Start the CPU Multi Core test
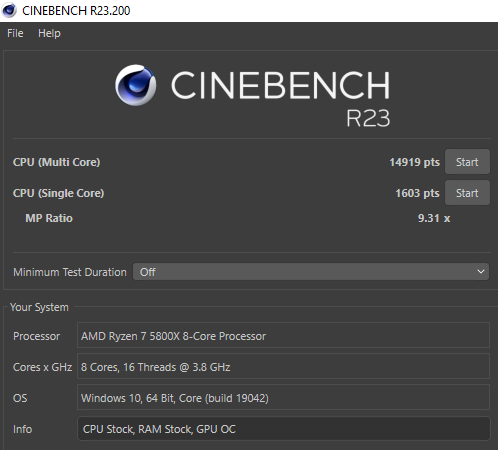Screen dimensions: 498x450 (467, 162)
